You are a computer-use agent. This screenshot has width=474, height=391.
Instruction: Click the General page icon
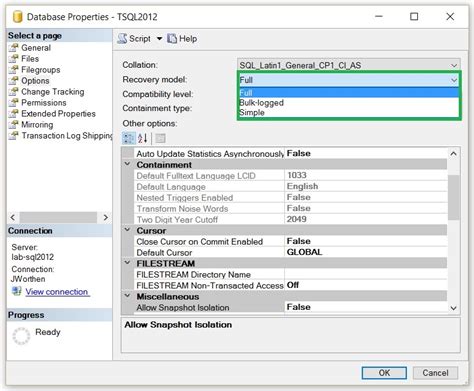(14, 48)
